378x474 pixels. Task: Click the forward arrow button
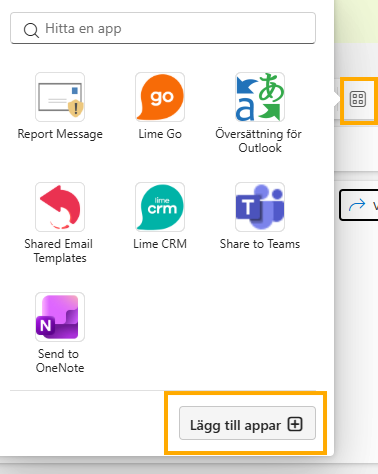pyautogui.click(x=359, y=205)
